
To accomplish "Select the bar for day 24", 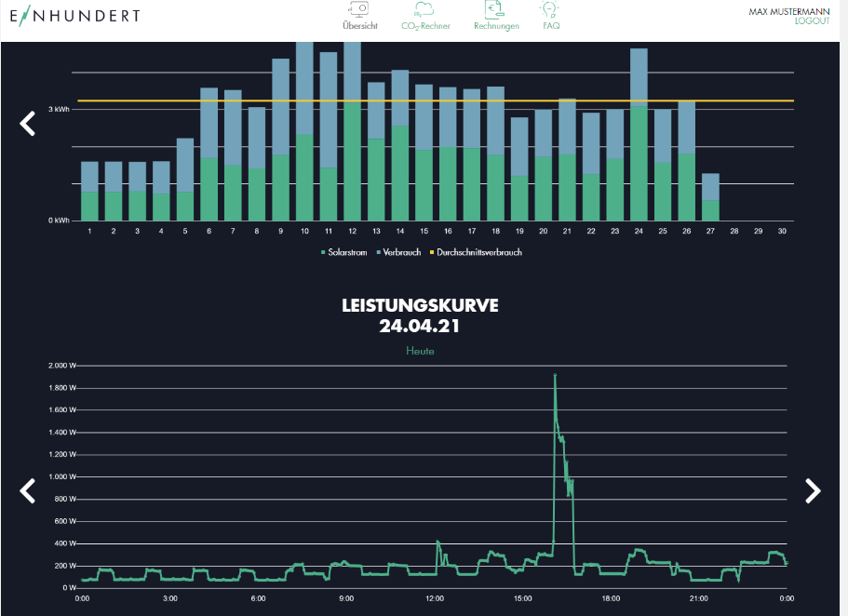I will click(639, 135).
